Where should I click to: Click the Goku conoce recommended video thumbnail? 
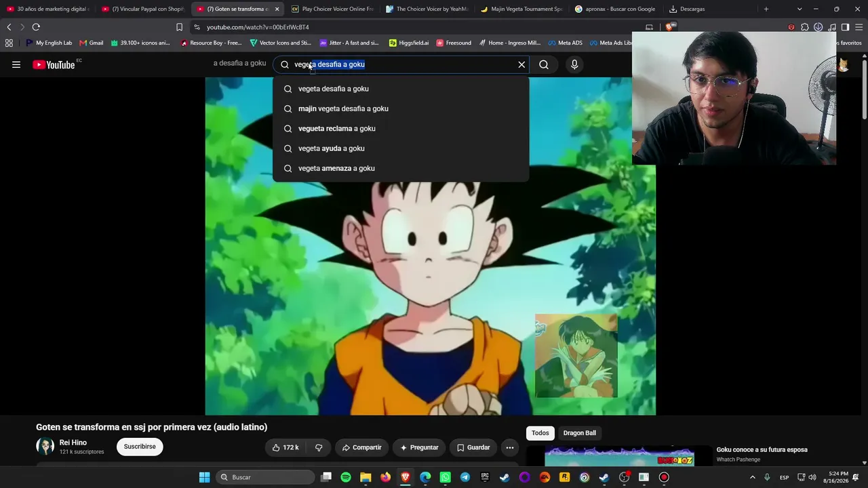click(619, 457)
